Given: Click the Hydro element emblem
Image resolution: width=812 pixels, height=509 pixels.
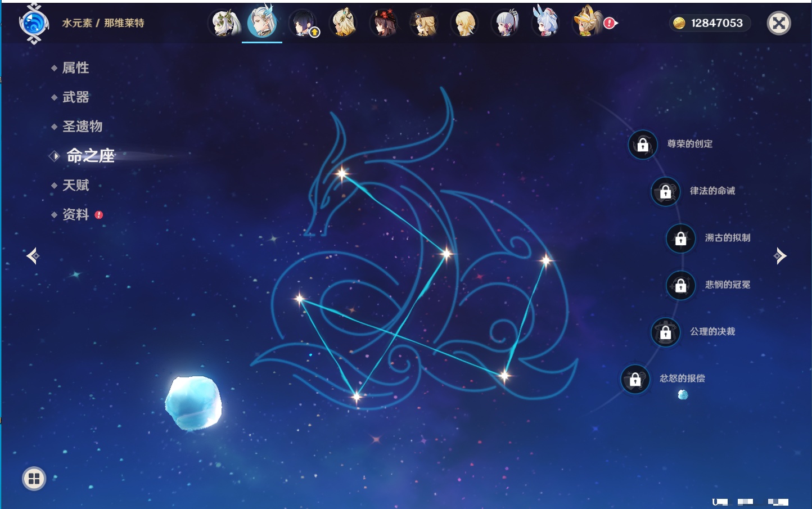Looking at the screenshot, I should (34, 24).
